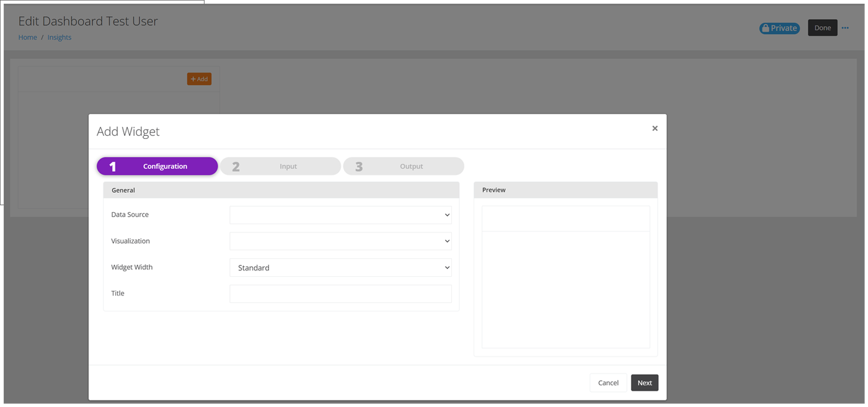Open the Widget Width dropdown showing Standard
Image resolution: width=868 pixels, height=407 pixels.
[340, 267]
